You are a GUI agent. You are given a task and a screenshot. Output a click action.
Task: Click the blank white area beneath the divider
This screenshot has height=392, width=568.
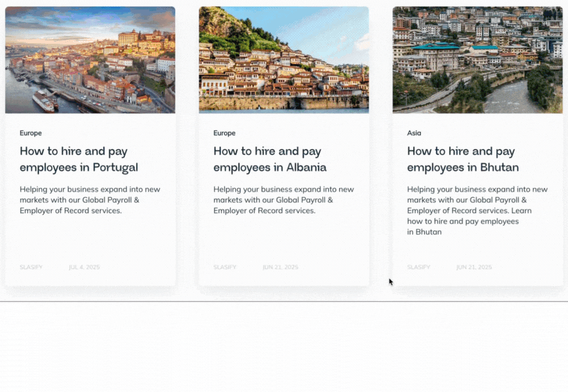coord(284,346)
